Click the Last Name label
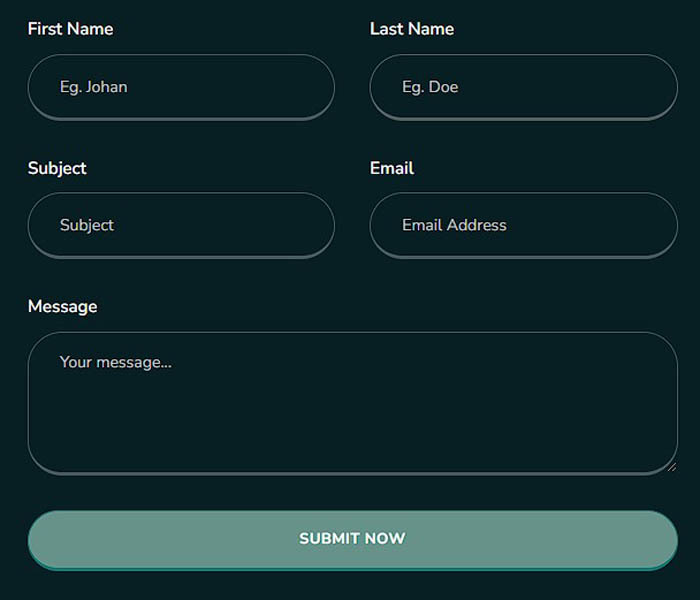Image resolution: width=700 pixels, height=600 pixels. 412,29
